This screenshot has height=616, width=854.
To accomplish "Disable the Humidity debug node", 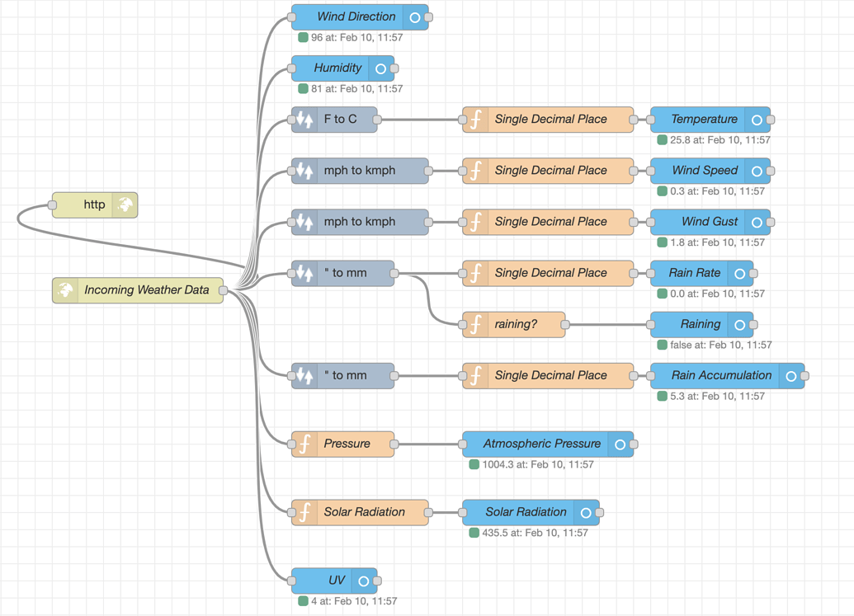I will tap(380, 68).
